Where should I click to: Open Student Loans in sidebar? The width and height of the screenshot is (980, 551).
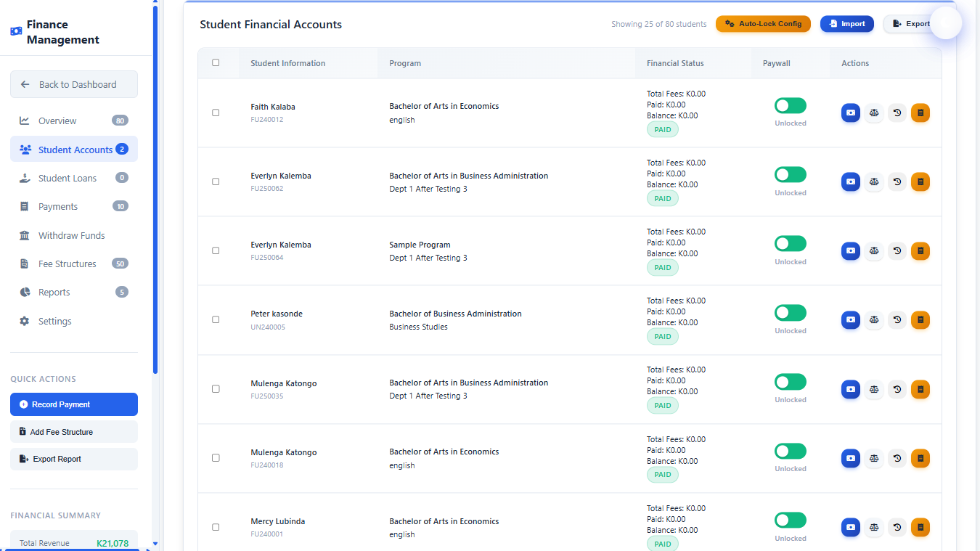[x=67, y=178]
